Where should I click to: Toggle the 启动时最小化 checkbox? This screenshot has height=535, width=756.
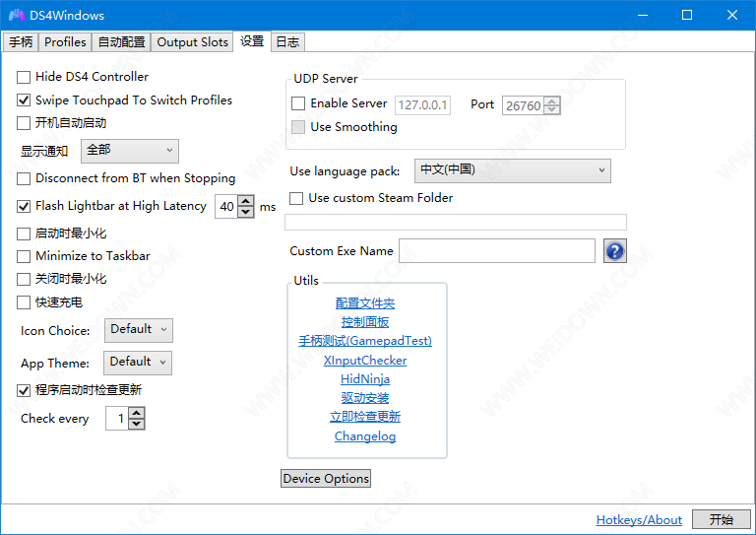pos(24,234)
